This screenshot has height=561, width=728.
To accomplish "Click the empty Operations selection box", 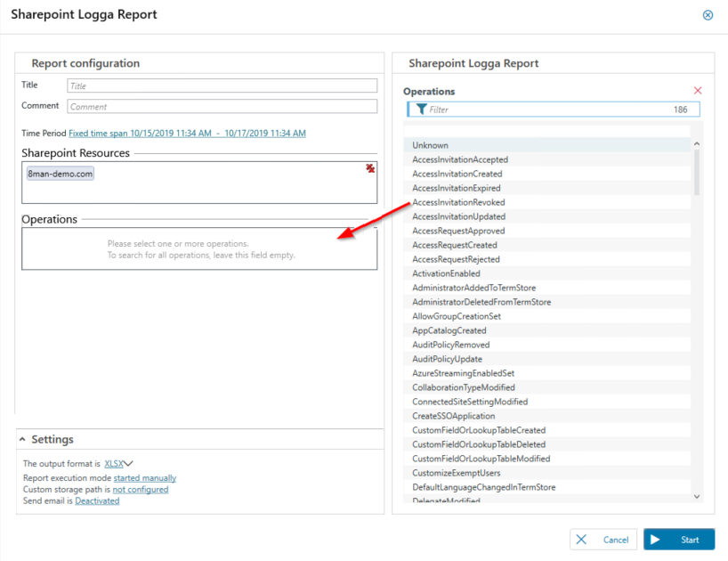I will 199,249.
